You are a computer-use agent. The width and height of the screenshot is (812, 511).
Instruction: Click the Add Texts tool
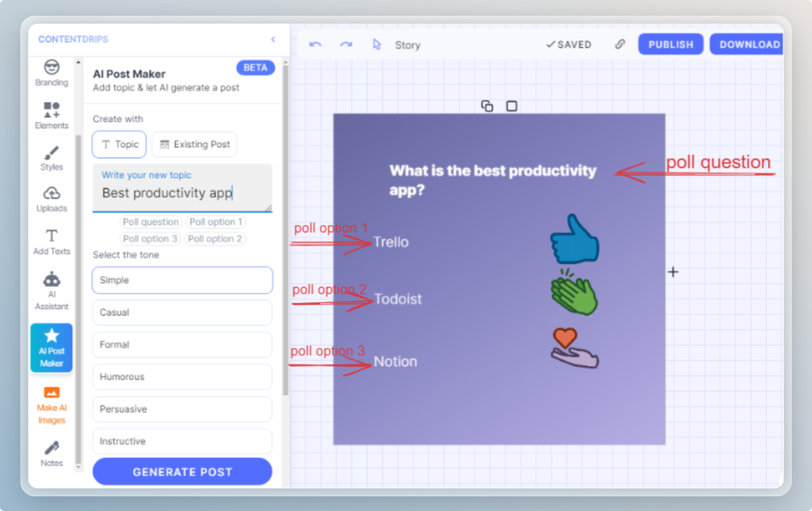click(x=52, y=241)
